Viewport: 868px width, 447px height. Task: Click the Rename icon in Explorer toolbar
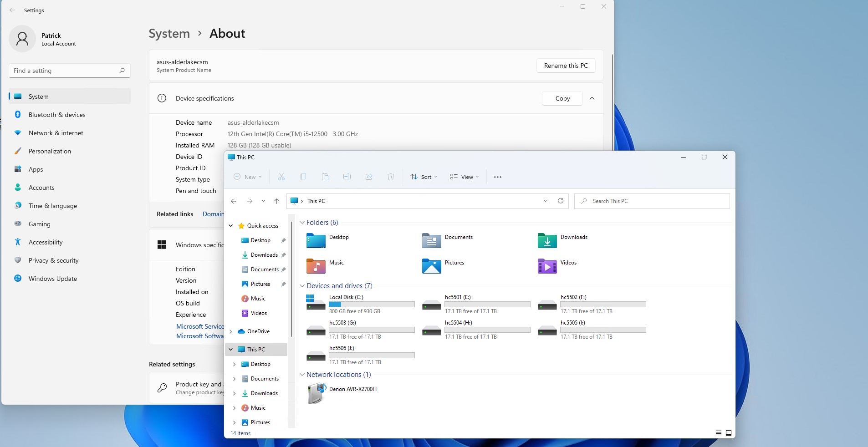click(x=347, y=177)
